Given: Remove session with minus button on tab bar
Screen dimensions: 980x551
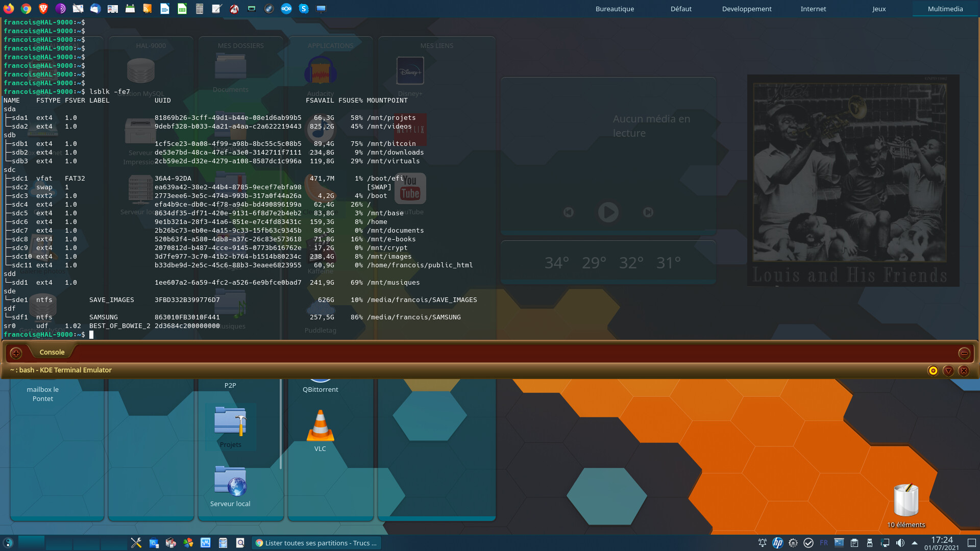Looking at the screenshot, I should pos(964,353).
